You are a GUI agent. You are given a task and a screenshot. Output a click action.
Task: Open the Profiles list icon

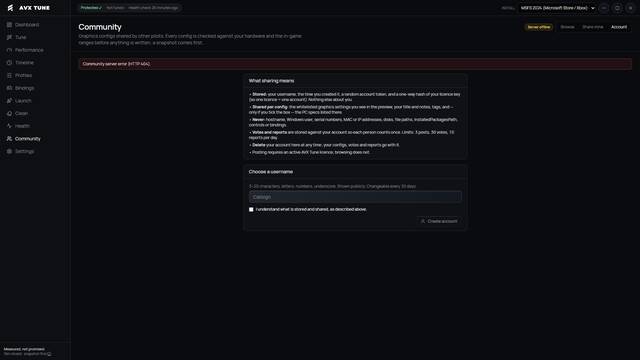[x=9, y=76]
